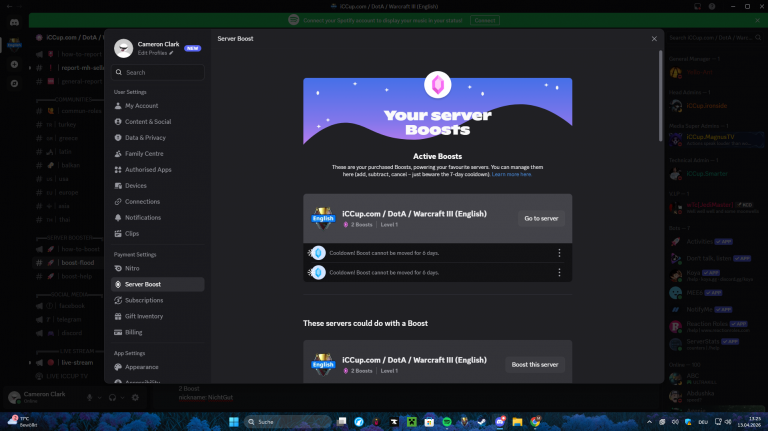Screen dimensions: 768x431
Task: Dismiss the Spotify banner with its X
Action: (x=758, y=21)
